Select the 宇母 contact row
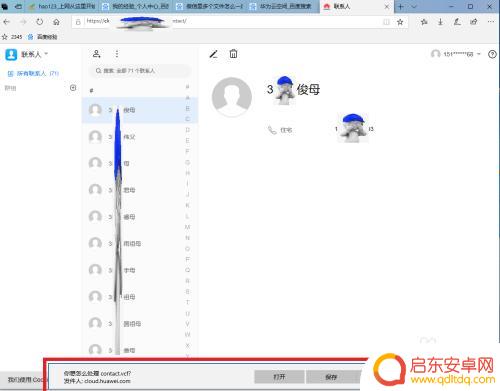The width and height of the screenshot is (500, 391). tap(140, 270)
